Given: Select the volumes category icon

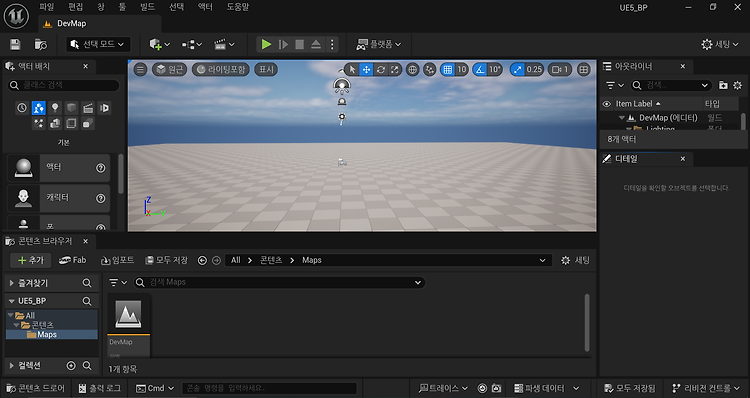Looking at the screenshot, I should [71, 123].
